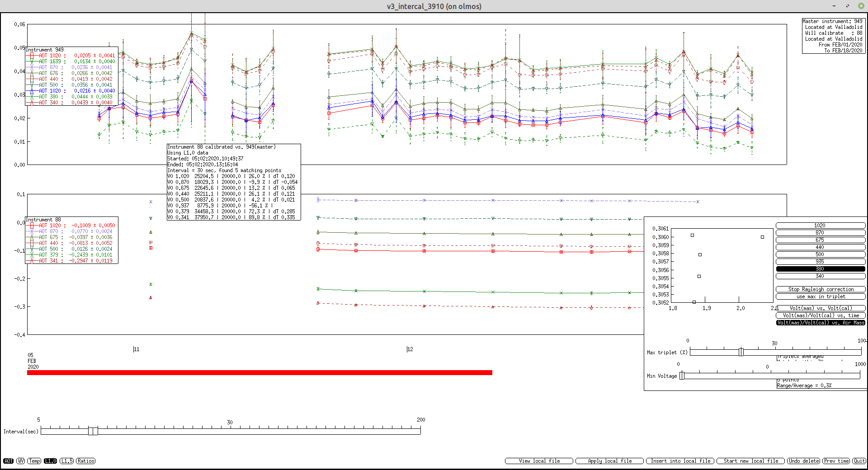Select the 675 wavelength channel button
868x470 pixels.
(x=820, y=240)
